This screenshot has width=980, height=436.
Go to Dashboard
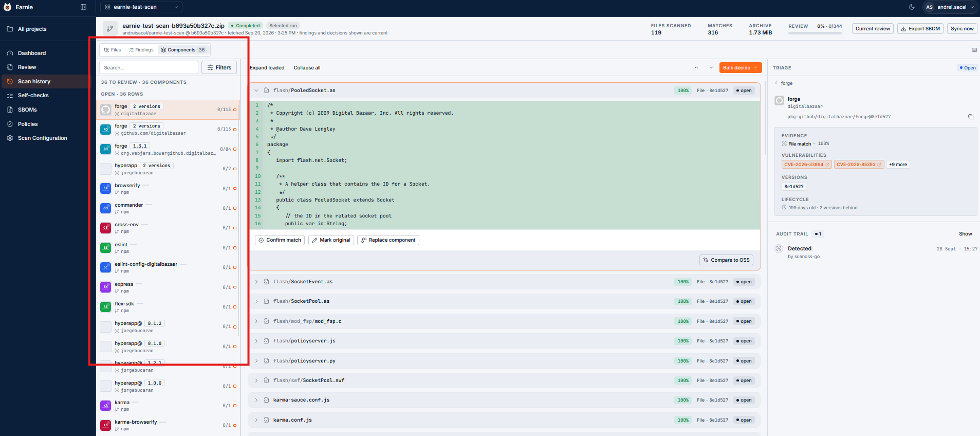pos(32,53)
